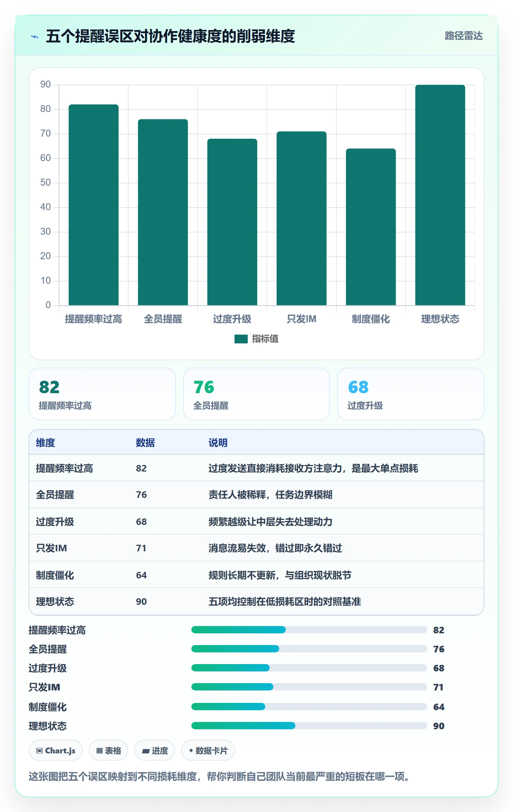Toggle the 指标值 legend color swatch
The width and height of the screenshot is (513, 812).
tap(241, 339)
